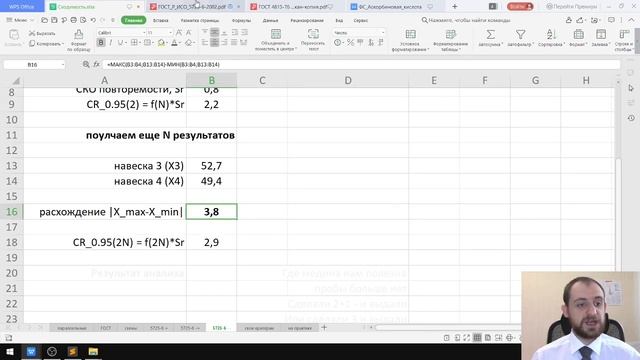Open Форматирование таблицы menu
Image resolution: width=640 pixels, height=360 pixels.
(451, 40)
